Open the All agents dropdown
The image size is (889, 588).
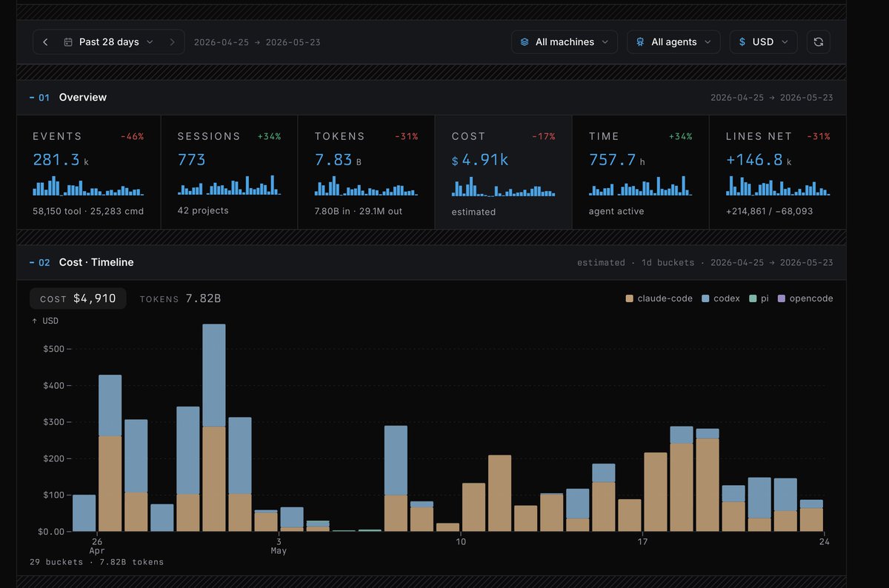(673, 42)
